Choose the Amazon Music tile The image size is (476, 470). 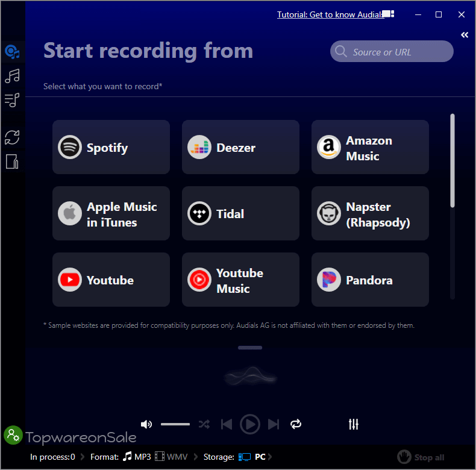[x=370, y=147]
